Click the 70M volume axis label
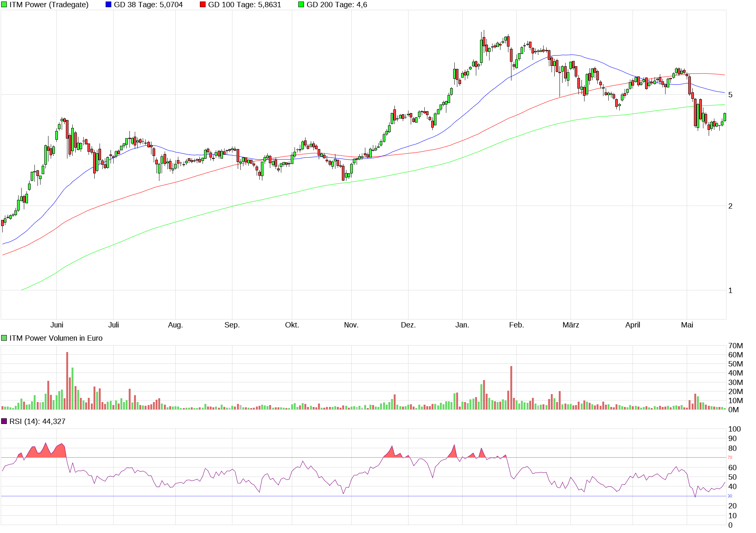The height and width of the screenshot is (533, 756). click(735, 346)
